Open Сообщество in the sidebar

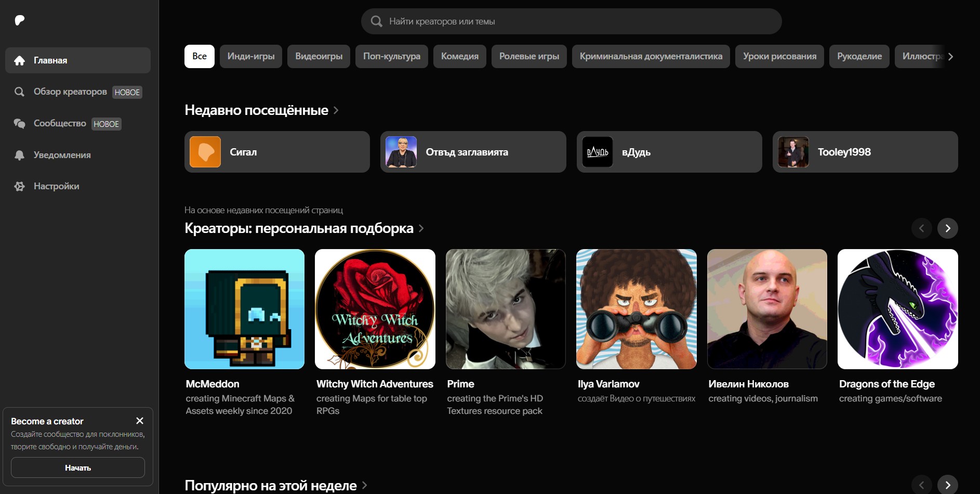[78, 124]
